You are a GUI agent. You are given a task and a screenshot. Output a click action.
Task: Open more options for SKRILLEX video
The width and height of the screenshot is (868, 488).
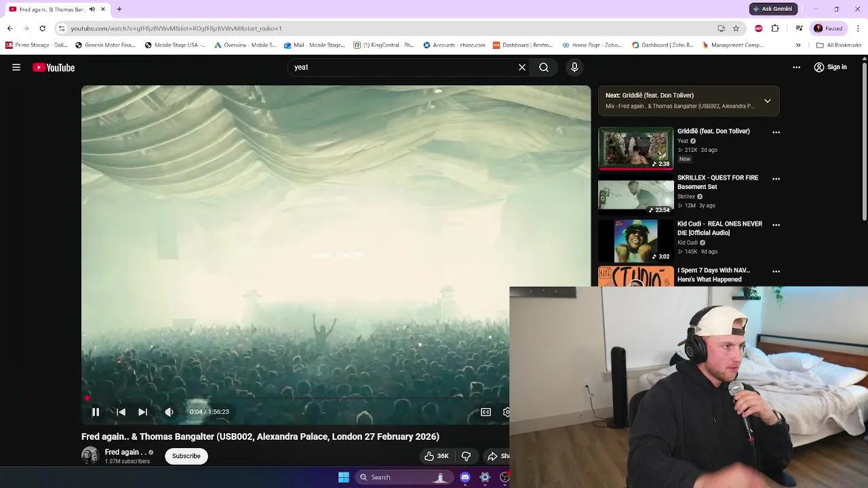tap(776, 179)
